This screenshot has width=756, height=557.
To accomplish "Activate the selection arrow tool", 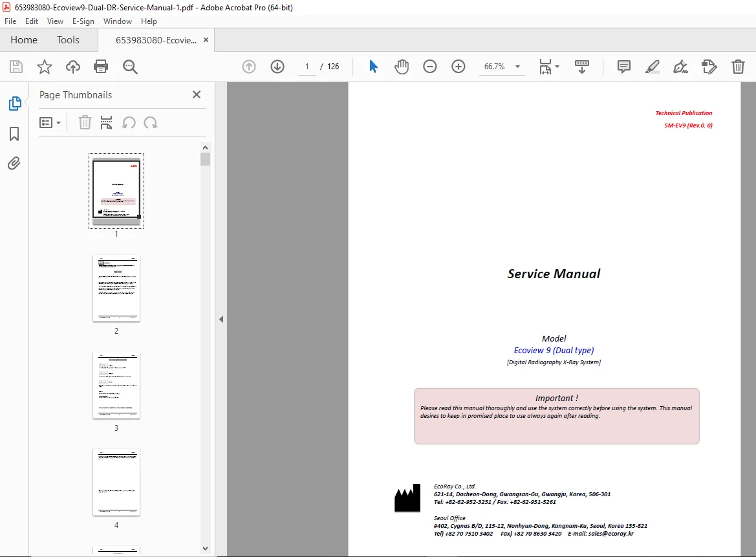I will tap(373, 67).
